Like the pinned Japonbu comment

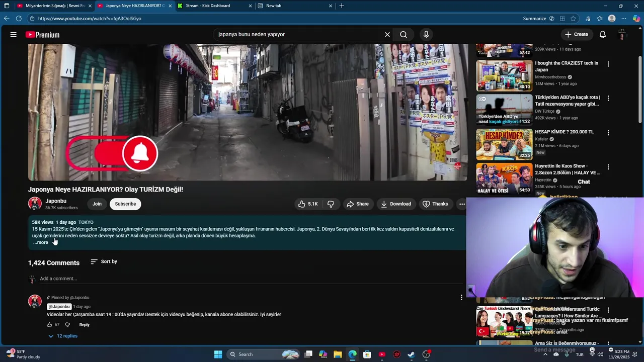pos(50,325)
